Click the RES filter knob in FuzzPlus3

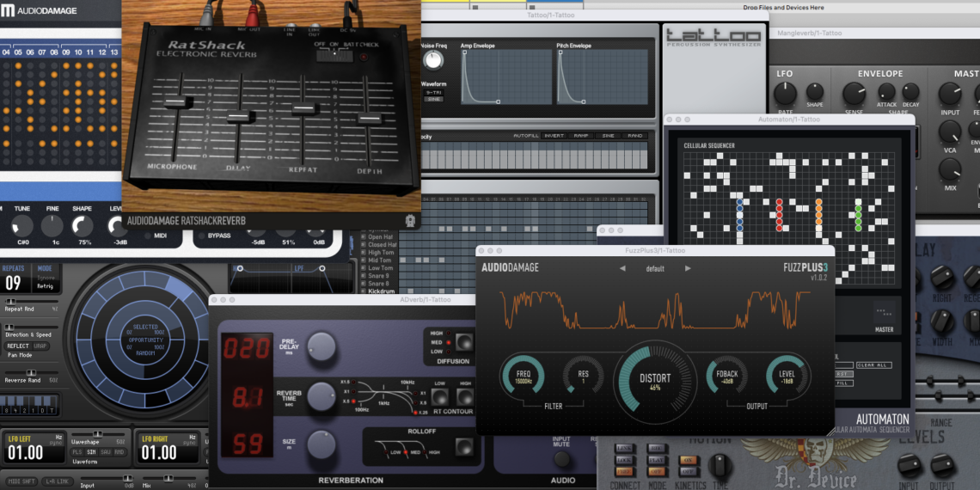click(x=583, y=377)
